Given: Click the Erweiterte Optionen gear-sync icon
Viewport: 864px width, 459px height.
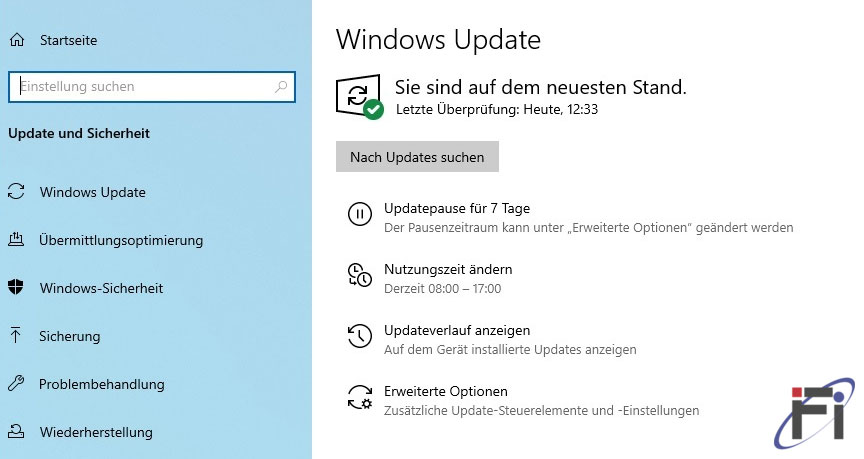Looking at the screenshot, I should click(360, 397).
